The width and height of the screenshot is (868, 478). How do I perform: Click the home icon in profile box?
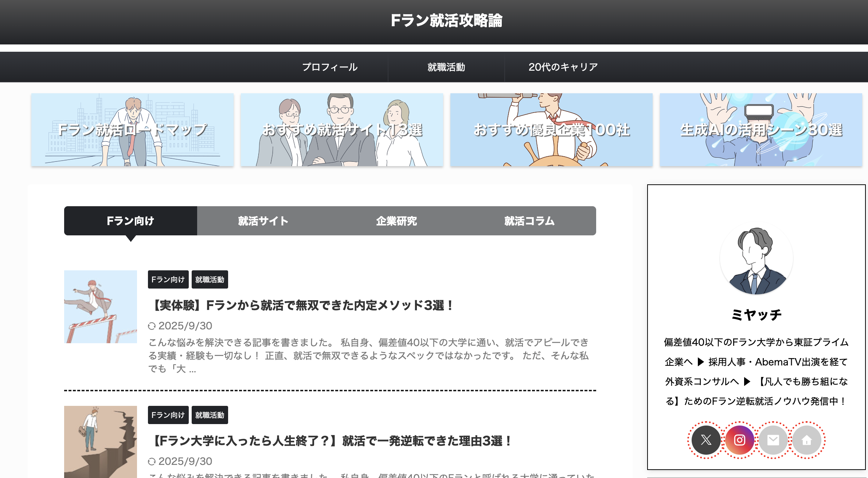[x=806, y=440]
